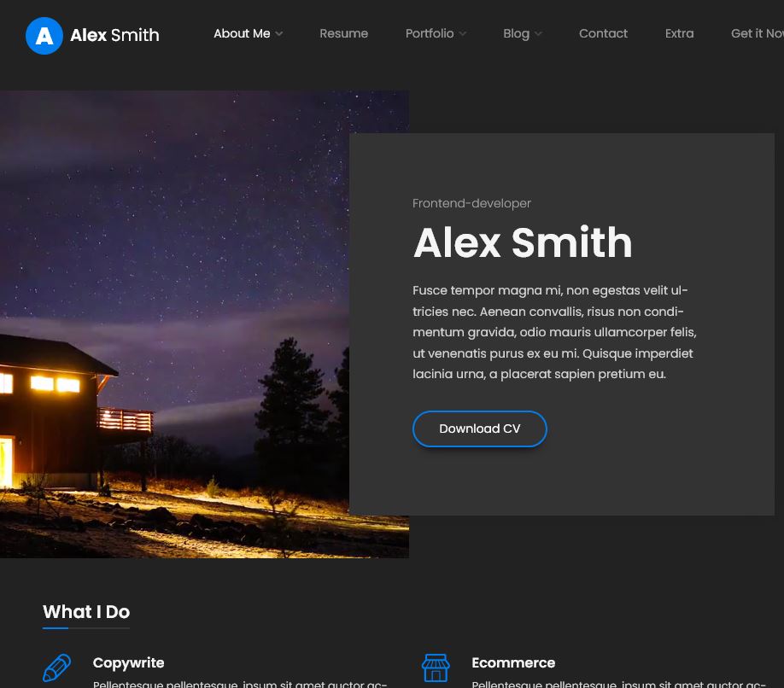Expand the About Me dropdown chevron
Image resolution: width=784 pixels, height=688 pixels.
click(x=279, y=34)
